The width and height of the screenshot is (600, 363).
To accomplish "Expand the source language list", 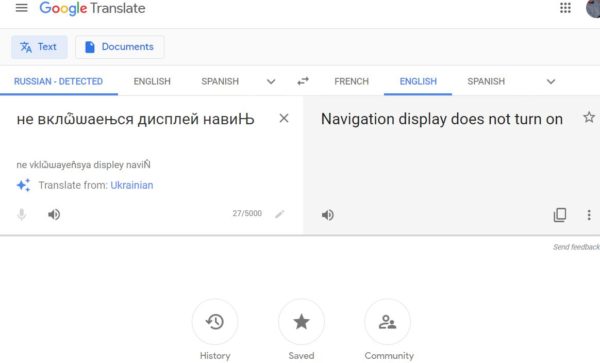I will [x=271, y=81].
